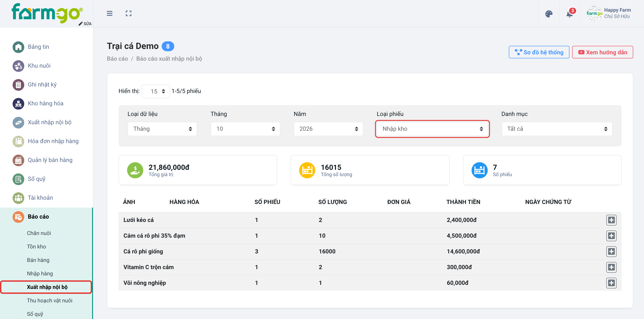644x319 pixels.
Task: Open the Bán hàng report submenu
Action: coord(38,260)
